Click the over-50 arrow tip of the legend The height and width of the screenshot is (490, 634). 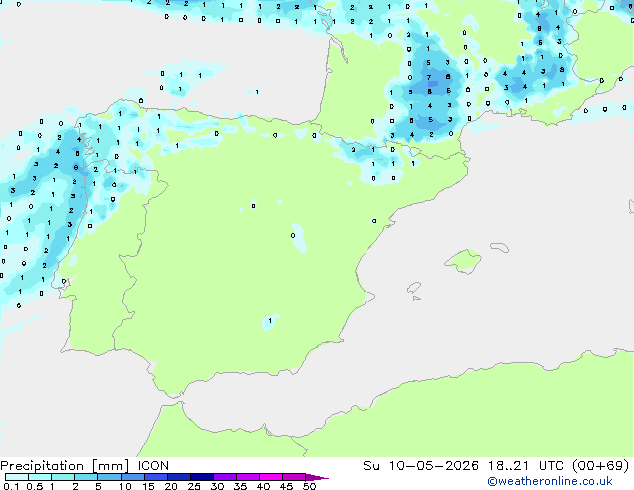[x=317, y=477]
